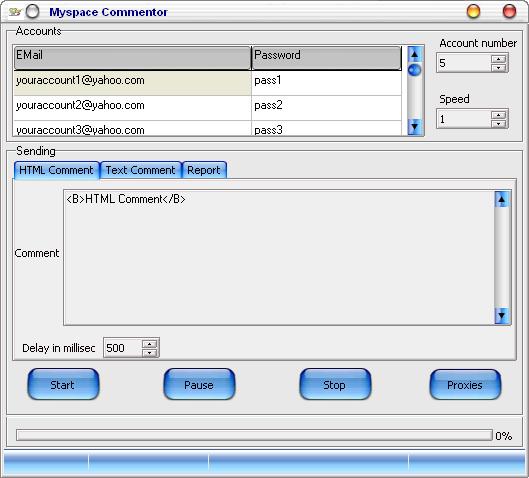Increase the delay in milliseconds
Viewport: 529px width, 478px height.
pos(149,344)
